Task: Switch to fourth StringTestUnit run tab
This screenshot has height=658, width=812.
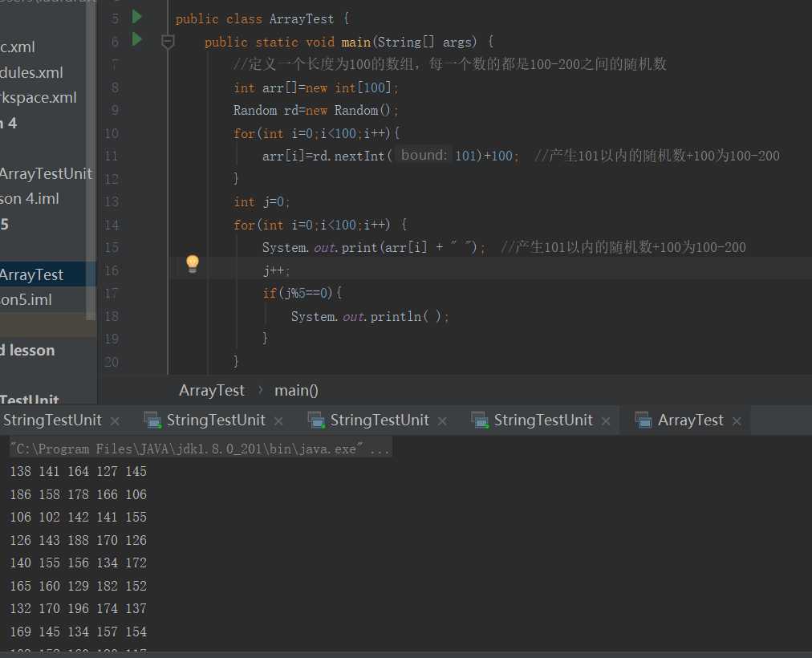Action: [543, 420]
